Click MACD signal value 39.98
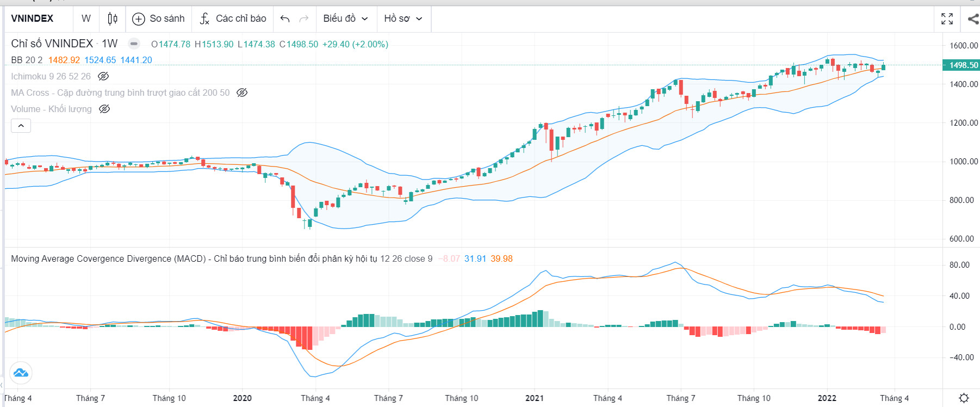 (501, 258)
